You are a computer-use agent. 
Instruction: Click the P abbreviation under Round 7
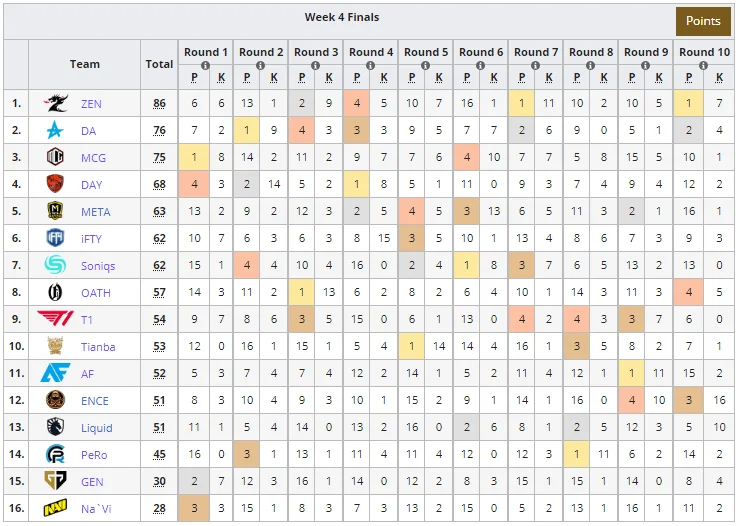(x=521, y=77)
